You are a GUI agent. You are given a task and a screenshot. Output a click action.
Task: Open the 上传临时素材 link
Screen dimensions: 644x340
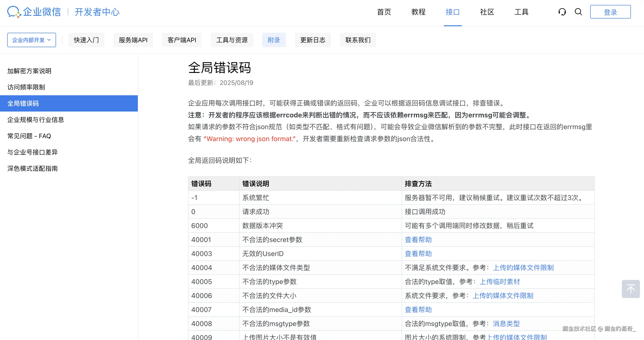pyautogui.click(x=500, y=282)
